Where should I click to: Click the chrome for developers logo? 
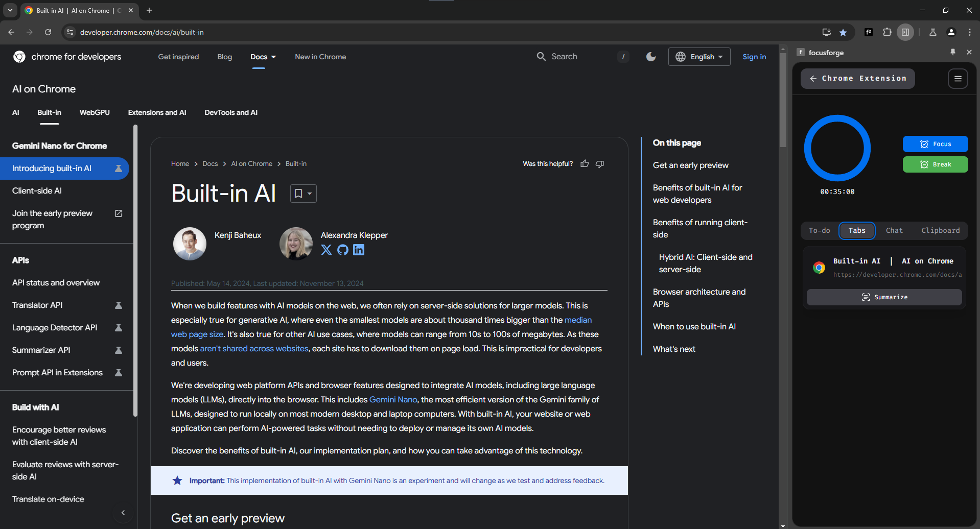(x=67, y=57)
